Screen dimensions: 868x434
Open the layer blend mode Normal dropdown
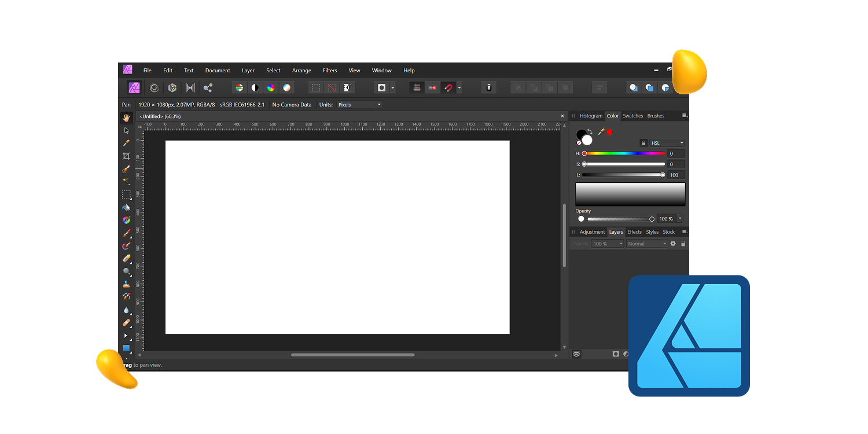pos(648,244)
